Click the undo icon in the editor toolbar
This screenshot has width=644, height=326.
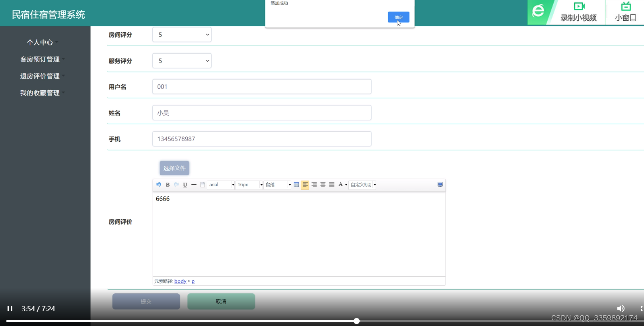[159, 185]
